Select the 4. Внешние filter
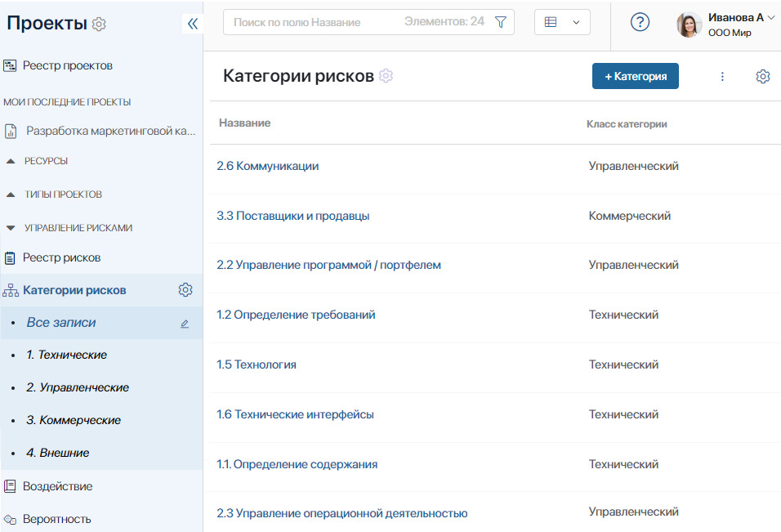The image size is (781, 532). (x=57, y=453)
